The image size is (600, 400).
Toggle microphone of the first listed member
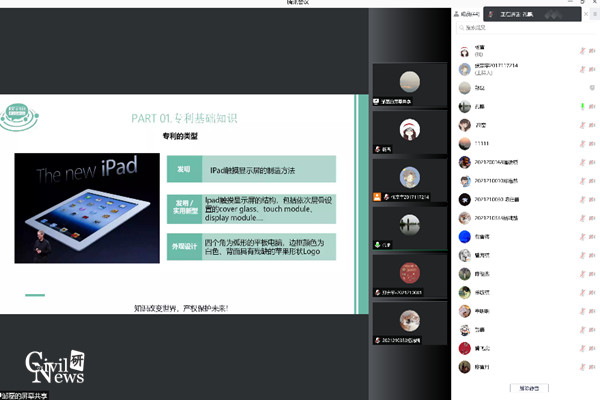582,51
